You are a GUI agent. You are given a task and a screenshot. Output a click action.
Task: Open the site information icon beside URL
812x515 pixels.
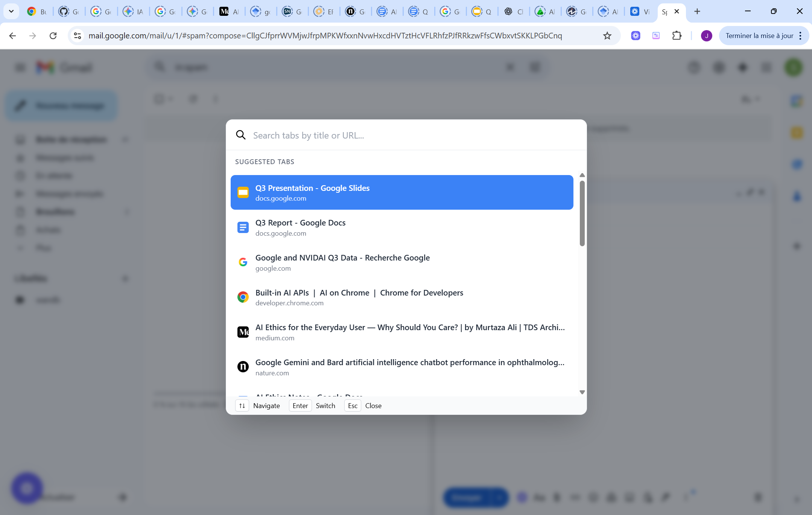pos(78,36)
